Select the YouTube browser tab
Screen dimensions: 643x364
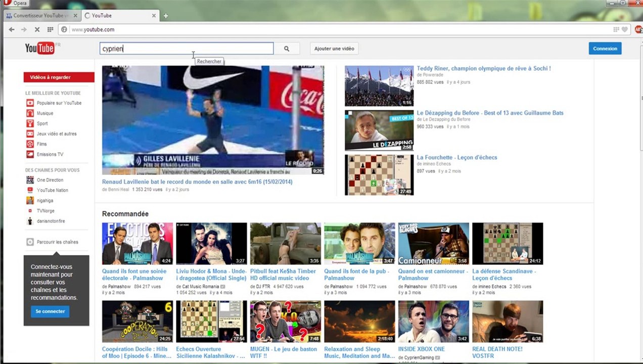click(x=120, y=16)
